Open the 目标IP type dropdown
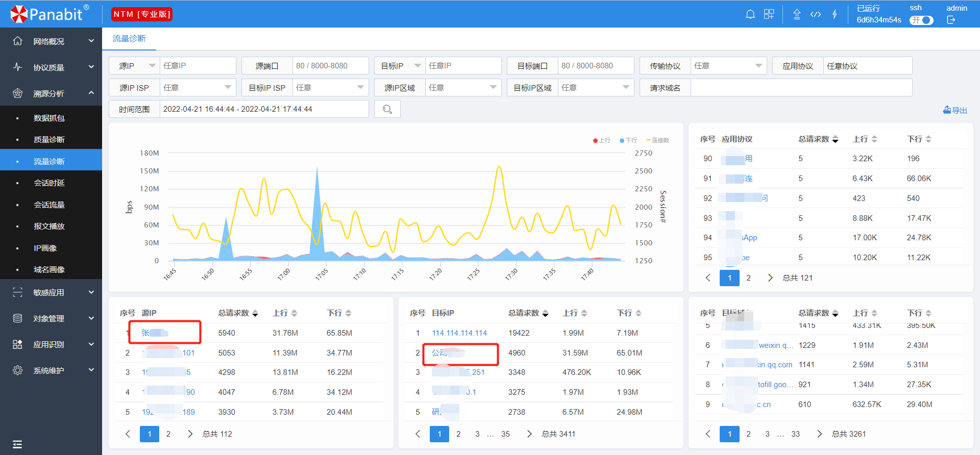The width and height of the screenshot is (980, 455). click(x=400, y=66)
